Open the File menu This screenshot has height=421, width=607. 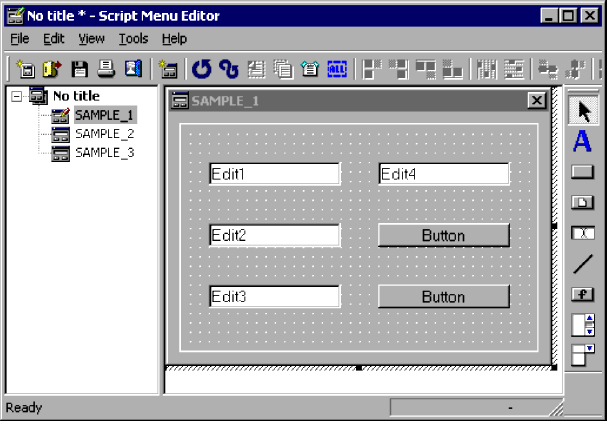point(19,39)
